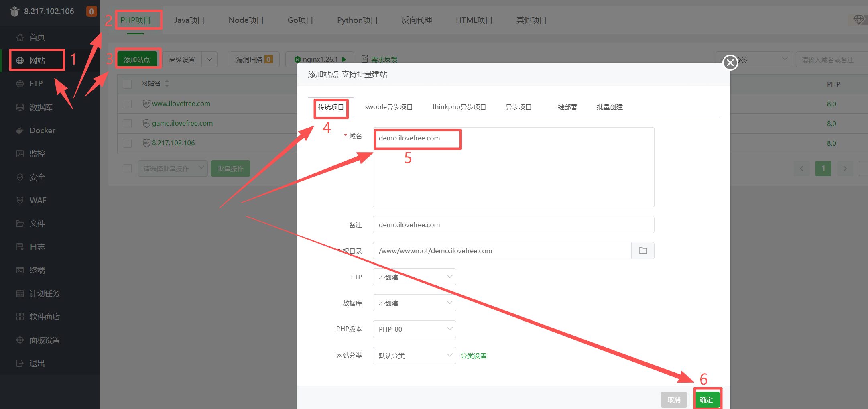Open the Docker section in sidebar
The height and width of the screenshot is (409, 868).
(x=42, y=130)
